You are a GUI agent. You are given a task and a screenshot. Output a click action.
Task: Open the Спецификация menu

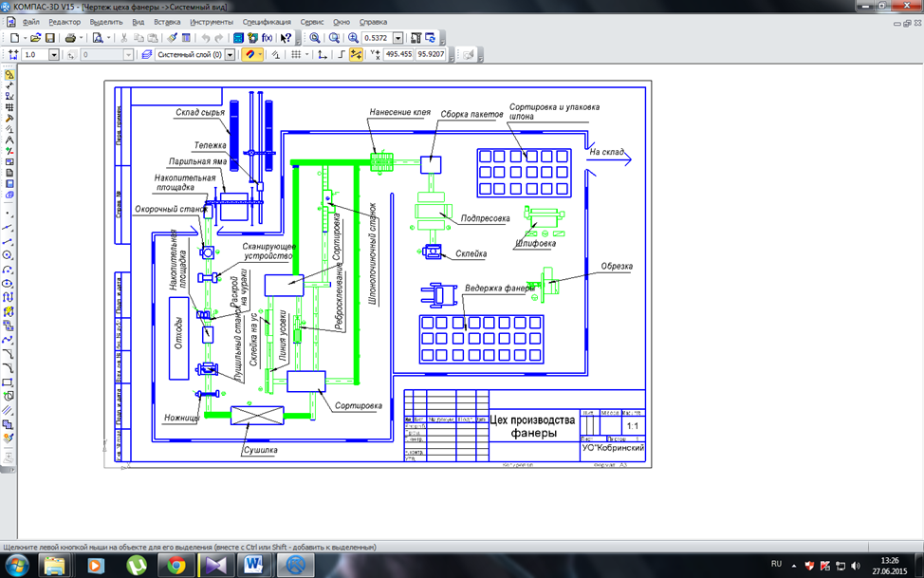(x=267, y=21)
